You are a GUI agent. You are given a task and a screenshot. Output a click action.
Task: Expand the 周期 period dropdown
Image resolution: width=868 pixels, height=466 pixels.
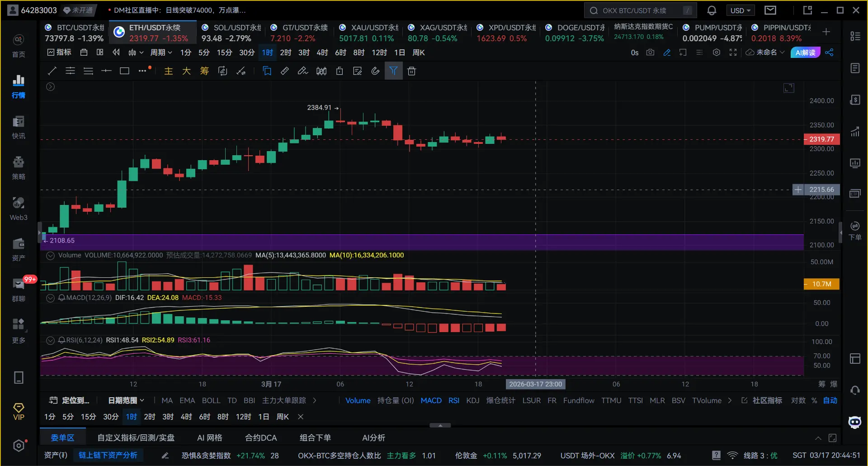(161, 52)
